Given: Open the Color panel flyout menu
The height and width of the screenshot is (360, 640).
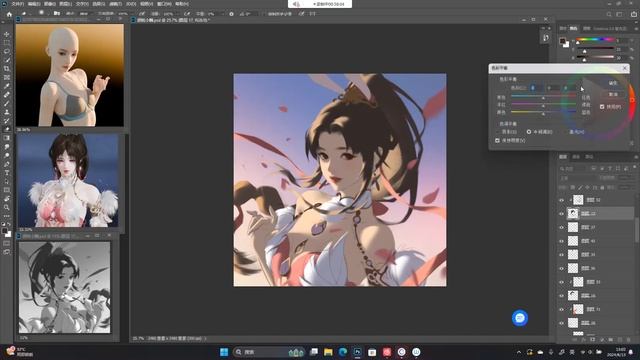Looking at the screenshot, I should coord(636,29).
